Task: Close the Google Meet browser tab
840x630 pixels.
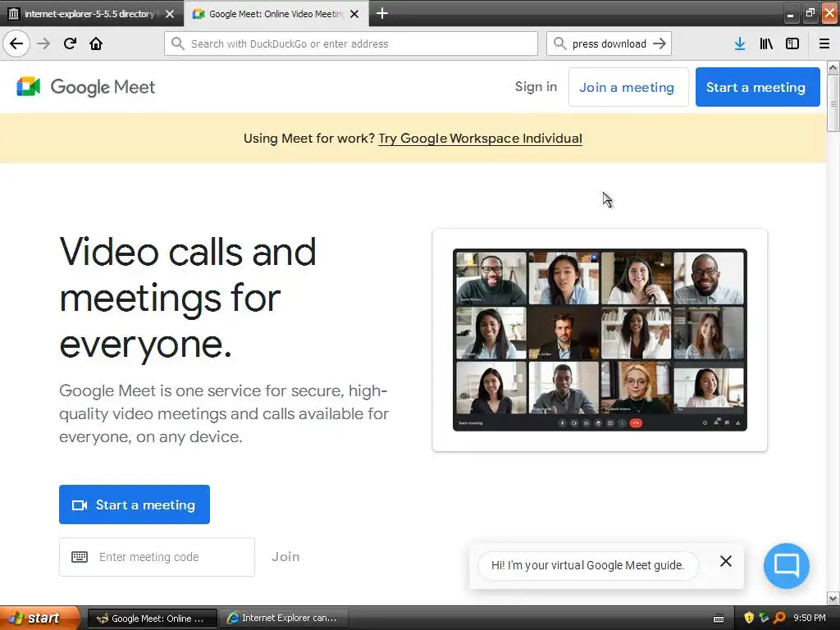Action: click(x=354, y=14)
